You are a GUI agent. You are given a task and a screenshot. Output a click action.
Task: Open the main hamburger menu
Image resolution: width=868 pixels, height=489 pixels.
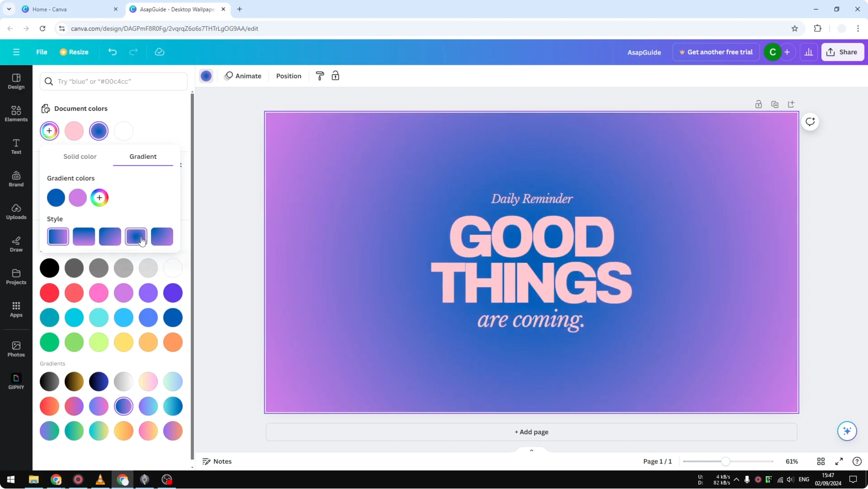point(16,52)
